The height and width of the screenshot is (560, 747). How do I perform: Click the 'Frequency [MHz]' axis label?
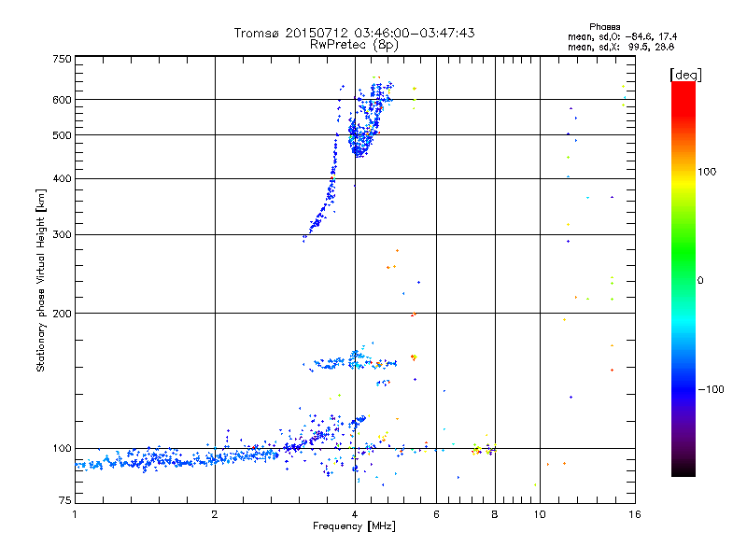tap(354, 526)
